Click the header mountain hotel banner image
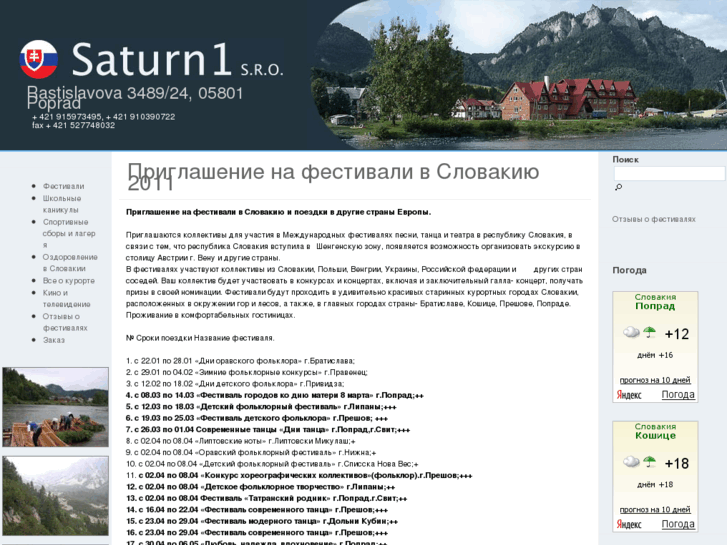This screenshot has width=727, height=545. pyautogui.click(x=519, y=74)
